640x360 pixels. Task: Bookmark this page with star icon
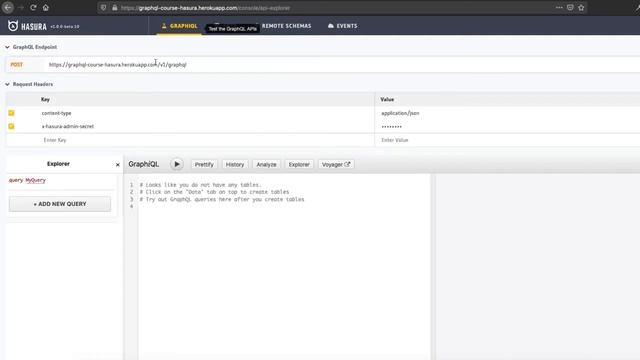click(x=581, y=7)
